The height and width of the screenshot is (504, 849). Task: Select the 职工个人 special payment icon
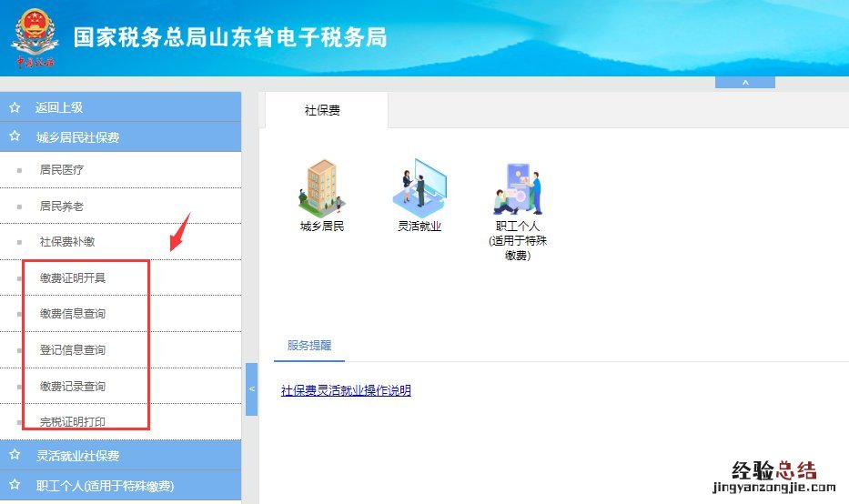tap(517, 189)
